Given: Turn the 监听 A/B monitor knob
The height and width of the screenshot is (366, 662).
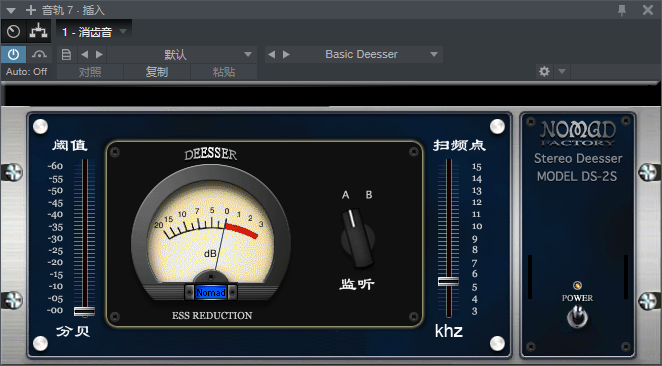Looking at the screenshot, I should coord(357,239).
